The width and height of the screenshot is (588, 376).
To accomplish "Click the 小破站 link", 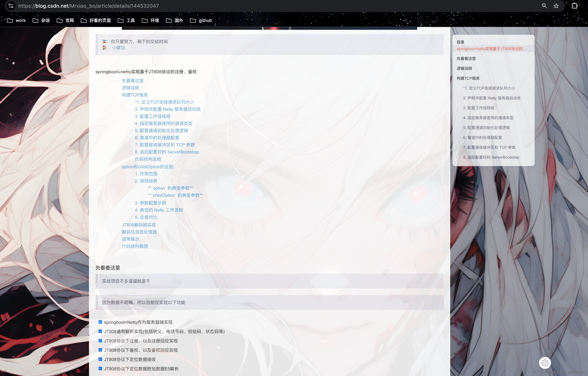I will (x=118, y=48).
